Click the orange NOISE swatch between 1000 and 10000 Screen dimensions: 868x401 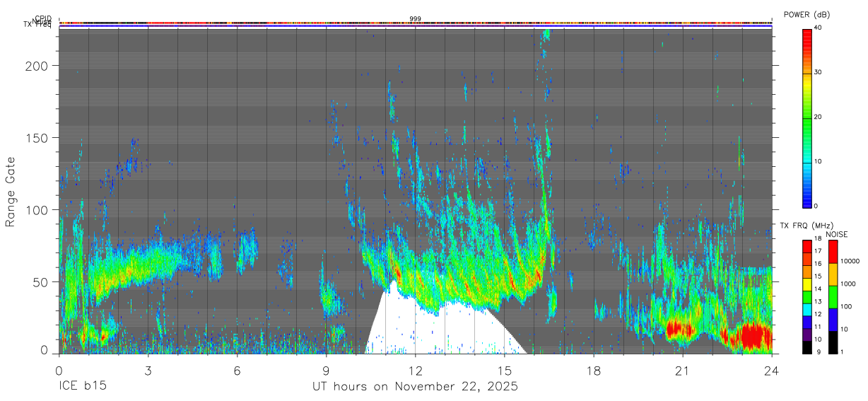(833, 274)
